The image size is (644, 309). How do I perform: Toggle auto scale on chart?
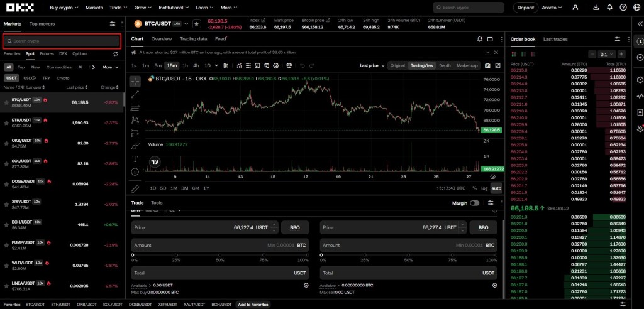coord(496,188)
